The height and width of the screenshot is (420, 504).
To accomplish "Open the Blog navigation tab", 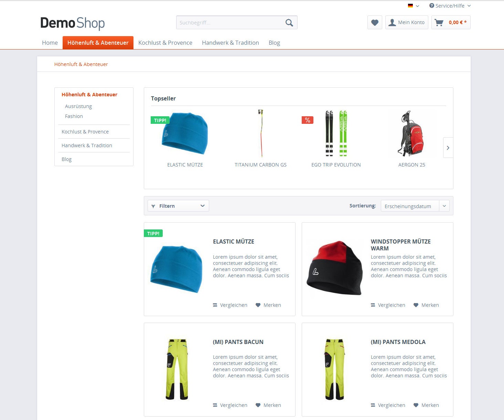I will (274, 43).
